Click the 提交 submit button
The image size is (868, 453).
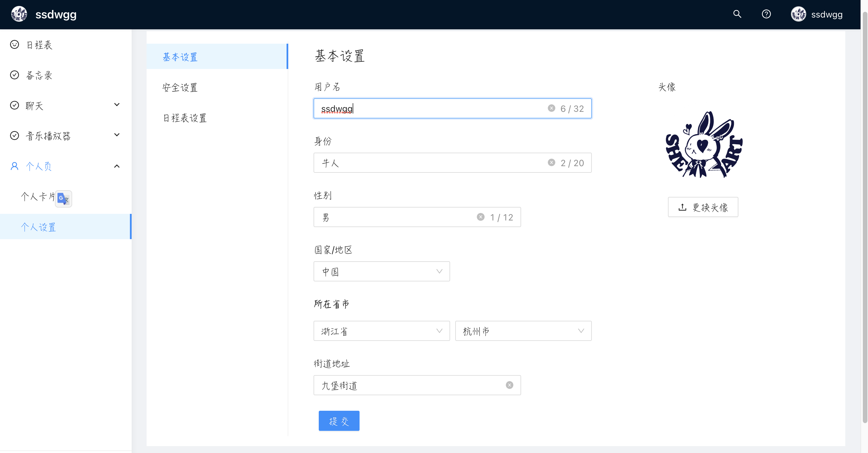pyautogui.click(x=339, y=421)
